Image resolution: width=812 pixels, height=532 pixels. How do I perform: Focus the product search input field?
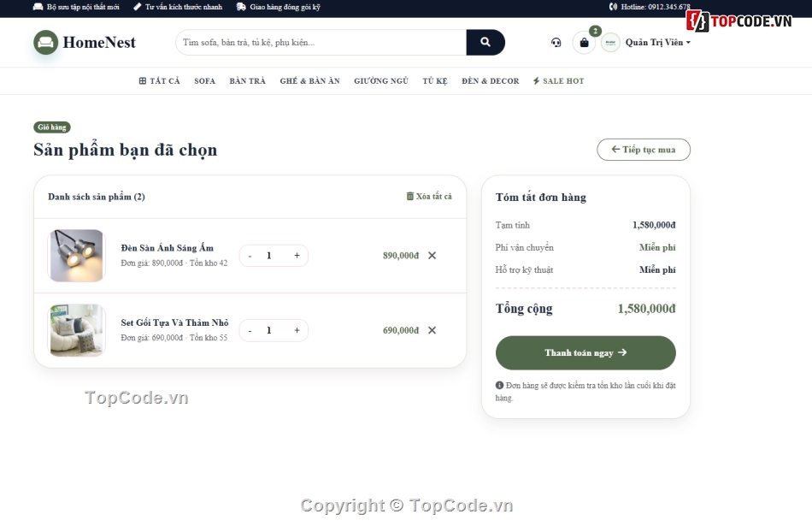[x=321, y=43]
